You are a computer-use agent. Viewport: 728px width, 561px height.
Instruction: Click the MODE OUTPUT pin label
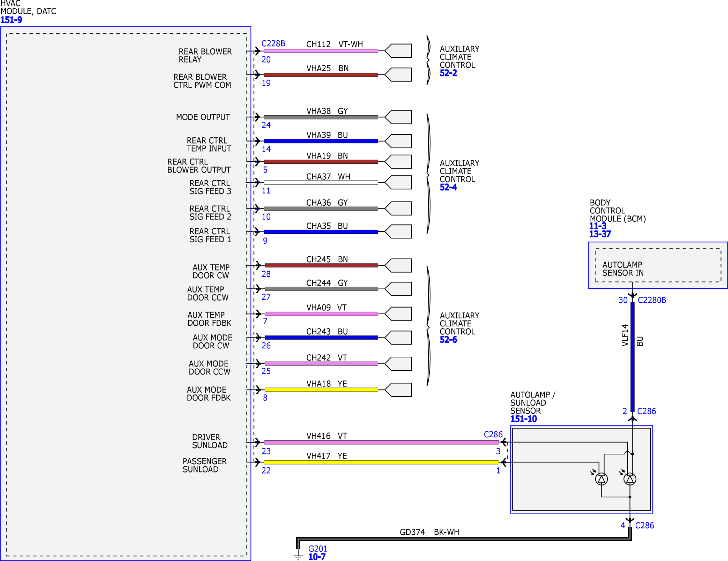click(203, 117)
